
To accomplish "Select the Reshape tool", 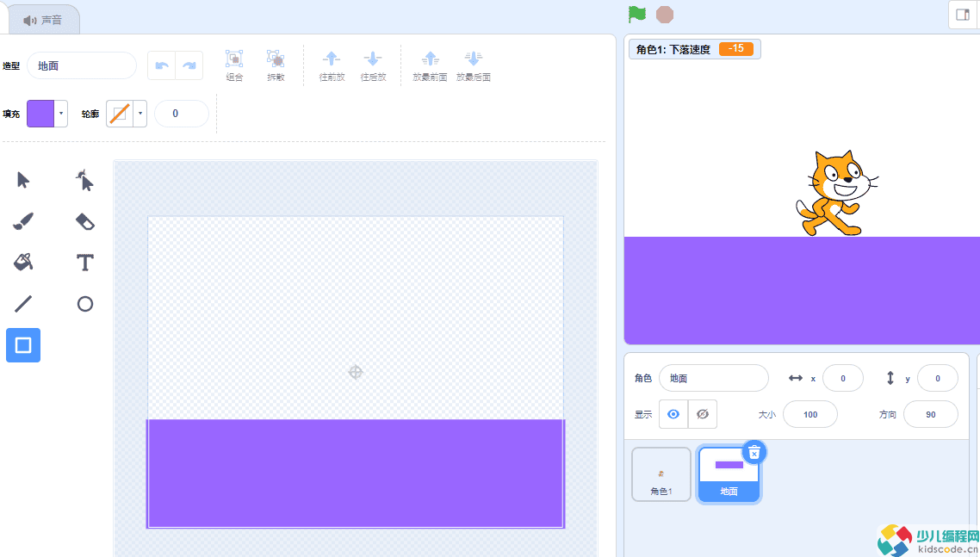I will tap(85, 181).
